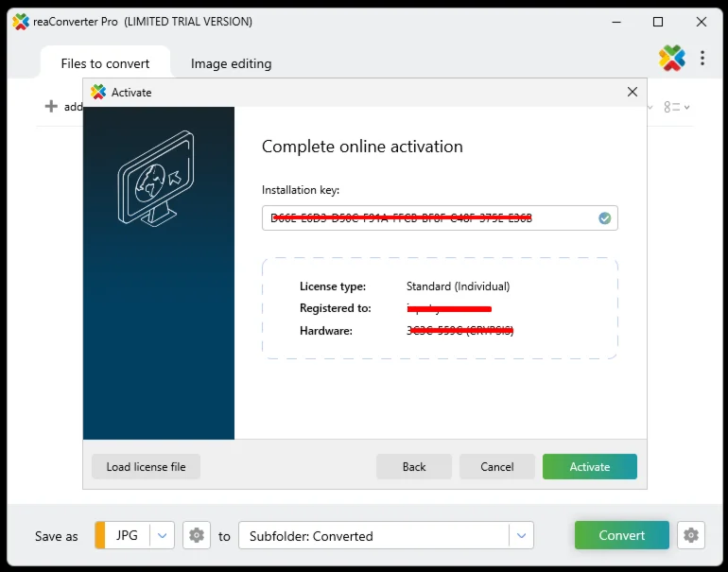
Task: Click the reaConverter colorful logo icon top right
Action: (x=672, y=58)
